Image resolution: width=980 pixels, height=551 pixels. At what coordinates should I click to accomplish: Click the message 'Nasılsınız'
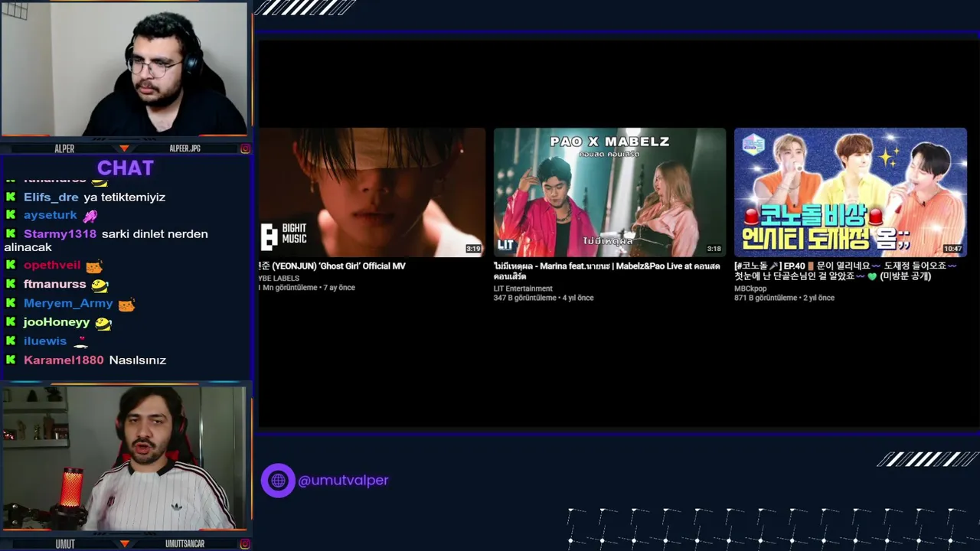138,360
